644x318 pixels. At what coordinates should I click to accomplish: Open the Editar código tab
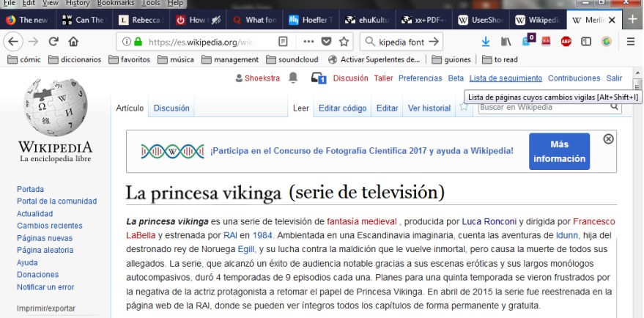(x=343, y=108)
